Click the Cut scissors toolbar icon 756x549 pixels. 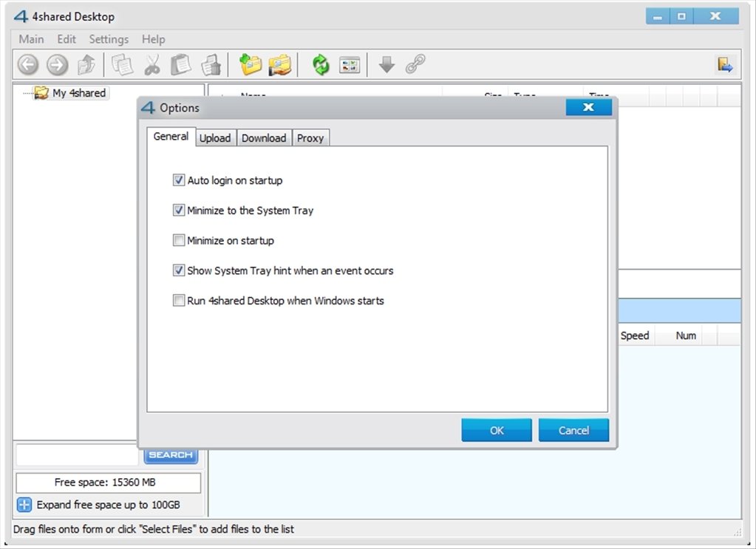click(x=152, y=64)
